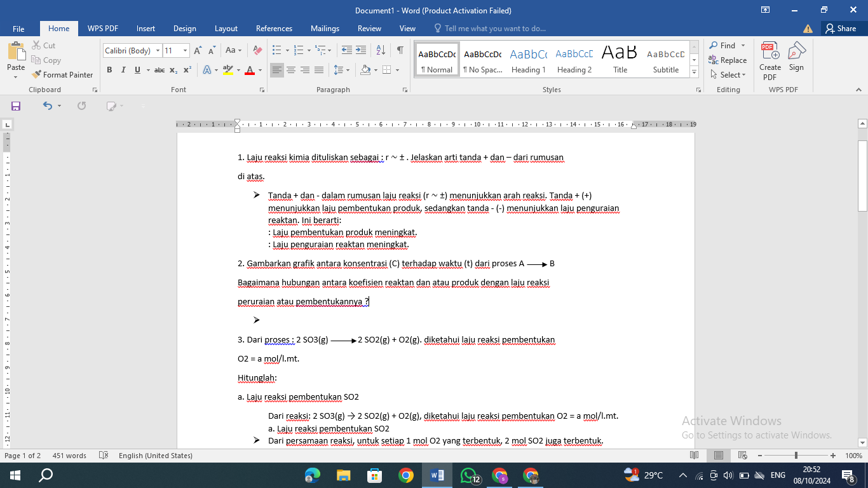Viewport: 868px width, 488px height.
Task: Increase font size with Grow Font
Action: coord(198,50)
